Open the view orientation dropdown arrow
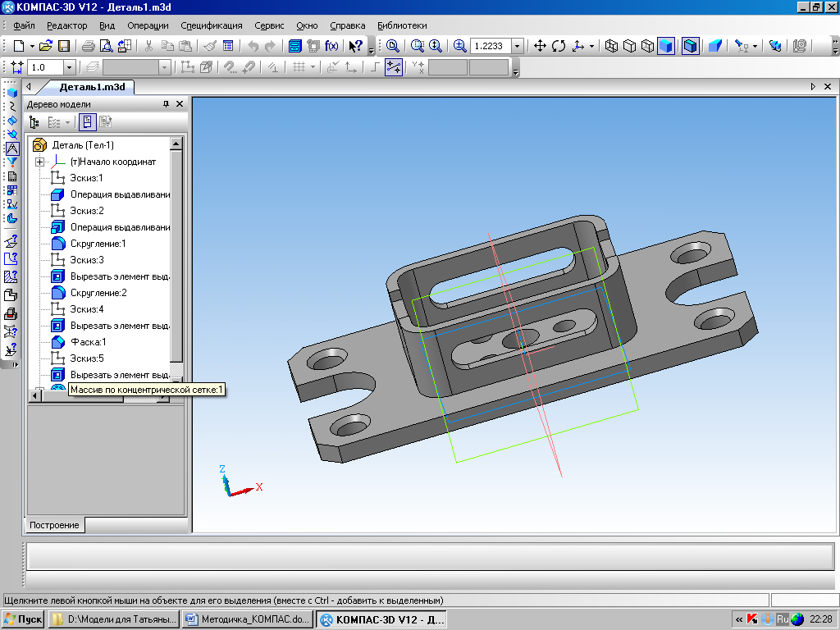Screen dimensions: 840x630 (x=591, y=46)
